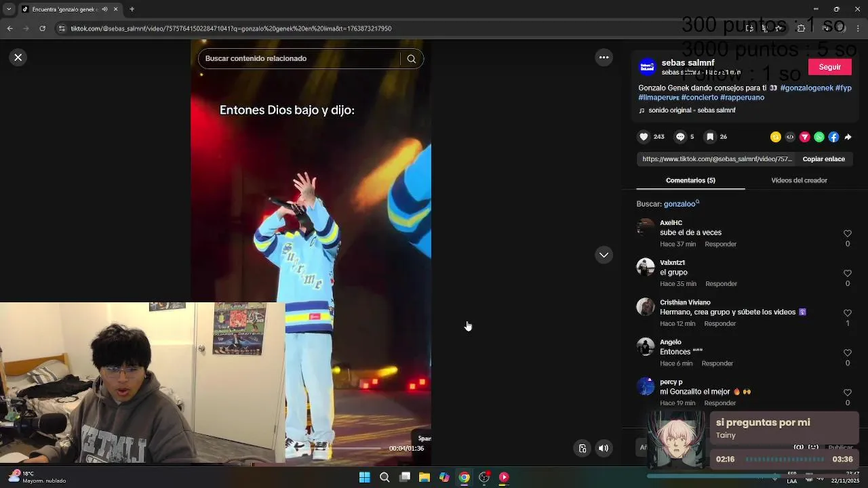Viewport: 868px width, 488px height.
Task: Open AxelHC's profile avatar
Action: [x=646, y=227]
